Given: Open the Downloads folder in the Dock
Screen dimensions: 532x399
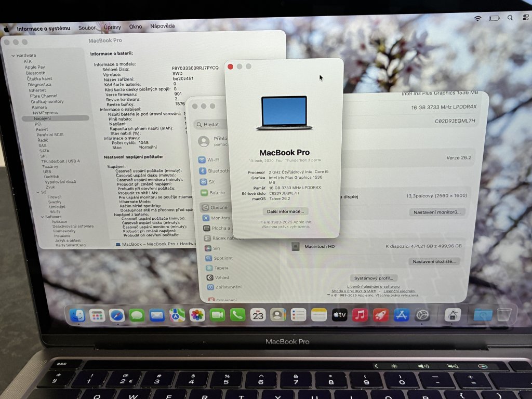Looking at the screenshot, I should pyautogui.click(x=483, y=315).
